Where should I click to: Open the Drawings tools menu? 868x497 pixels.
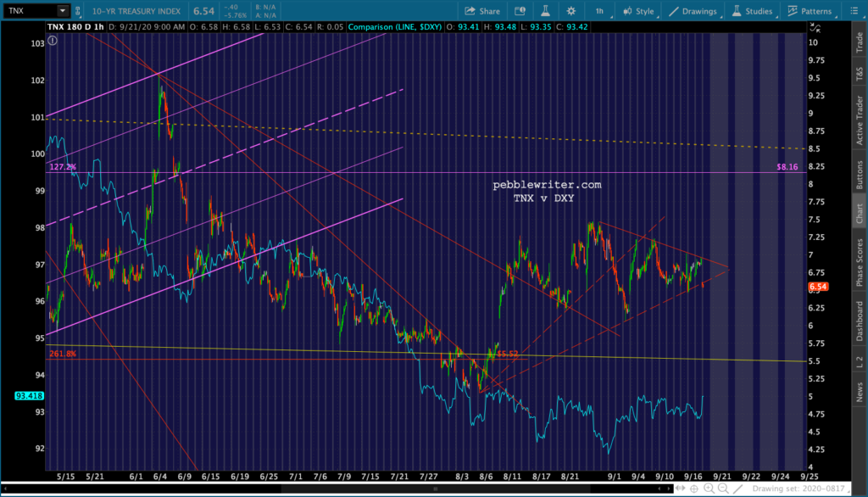tap(693, 11)
